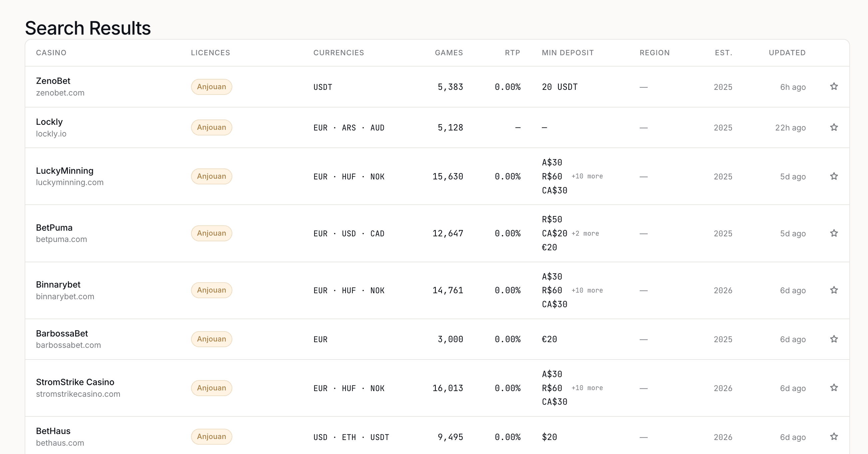The width and height of the screenshot is (868, 454).
Task: Sort by the Est. column header
Action: click(x=724, y=53)
